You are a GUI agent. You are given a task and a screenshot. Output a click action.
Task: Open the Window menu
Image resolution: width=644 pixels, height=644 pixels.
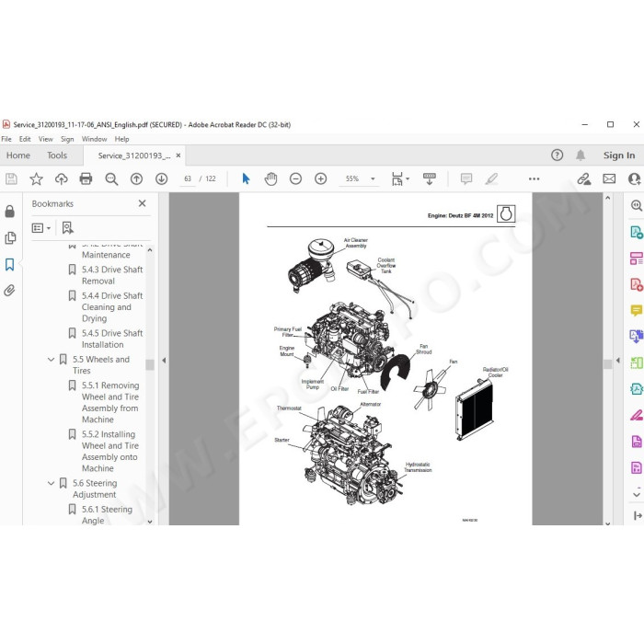[x=94, y=139]
